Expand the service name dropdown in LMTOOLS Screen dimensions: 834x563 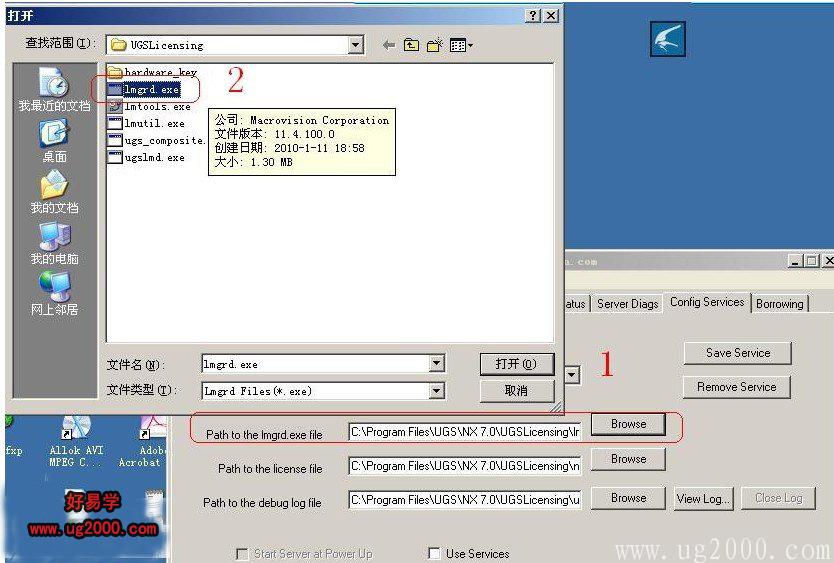pyautogui.click(x=572, y=375)
